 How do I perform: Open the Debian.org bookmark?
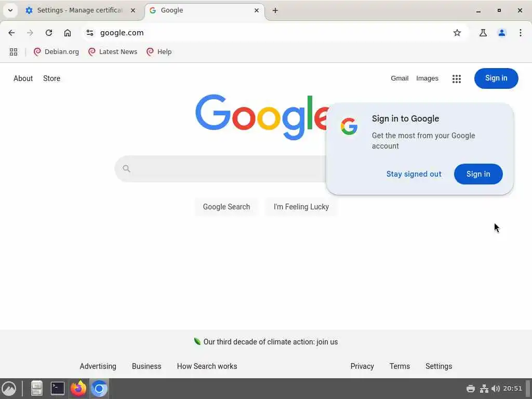[56, 52]
